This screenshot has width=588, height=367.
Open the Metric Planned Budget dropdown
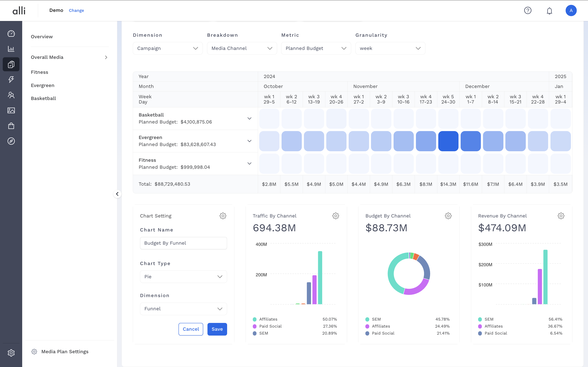(316, 48)
